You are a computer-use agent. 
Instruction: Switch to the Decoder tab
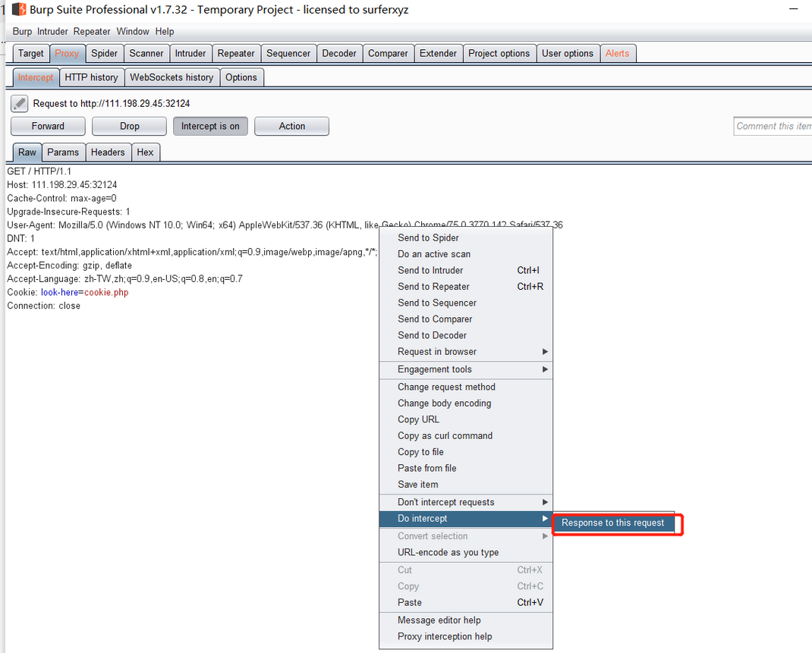click(339, 53)
